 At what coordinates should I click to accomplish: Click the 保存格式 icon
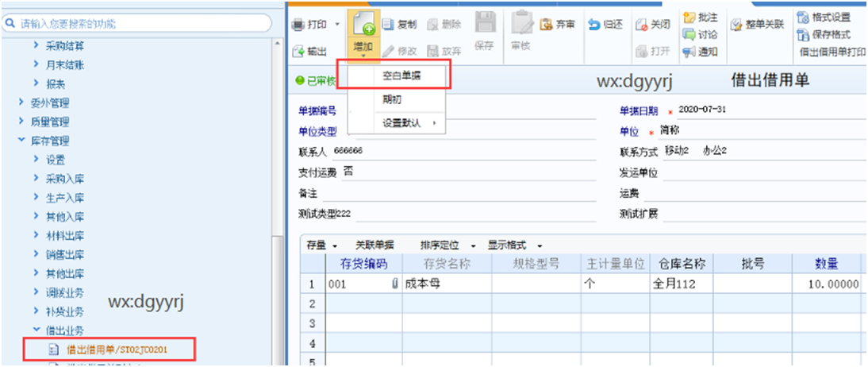(x=803, y=34)
